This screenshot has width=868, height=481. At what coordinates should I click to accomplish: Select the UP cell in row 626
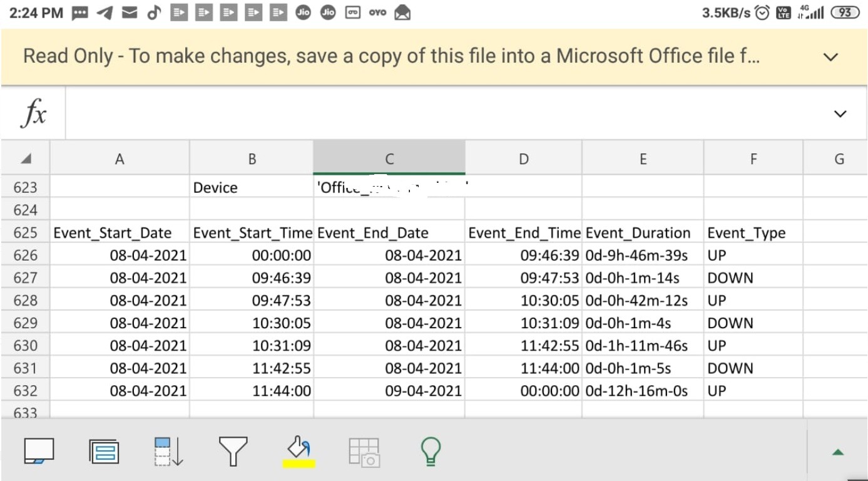tap(753, 255)
